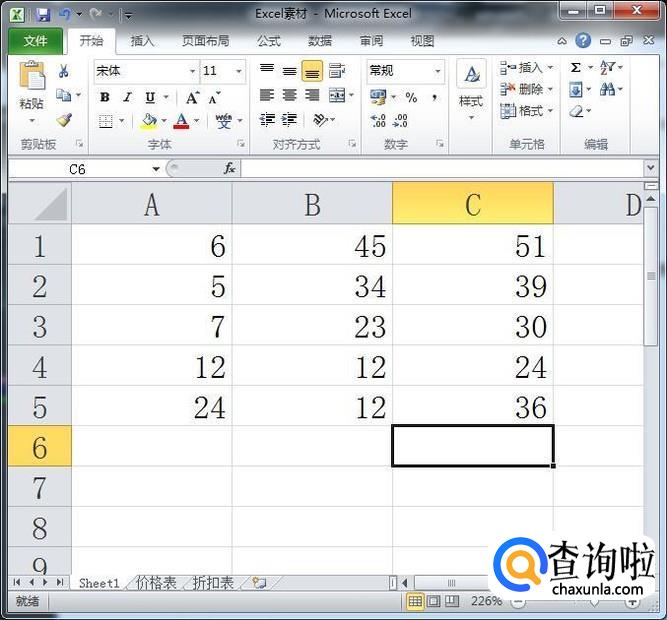
Task: Open Find and Select binoculars
Action: point(607,90)
